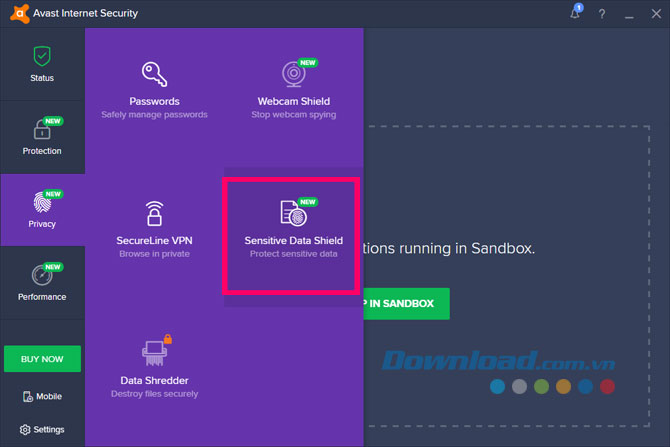Close the Avast window

pyautogui.click(x=656, y=14)
